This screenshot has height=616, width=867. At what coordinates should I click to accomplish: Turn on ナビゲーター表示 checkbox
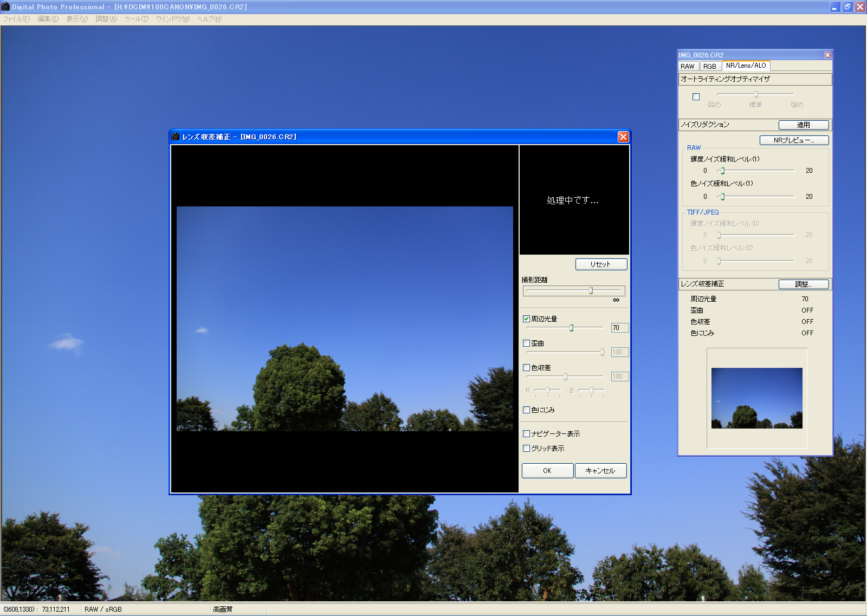tap(526, 434)
